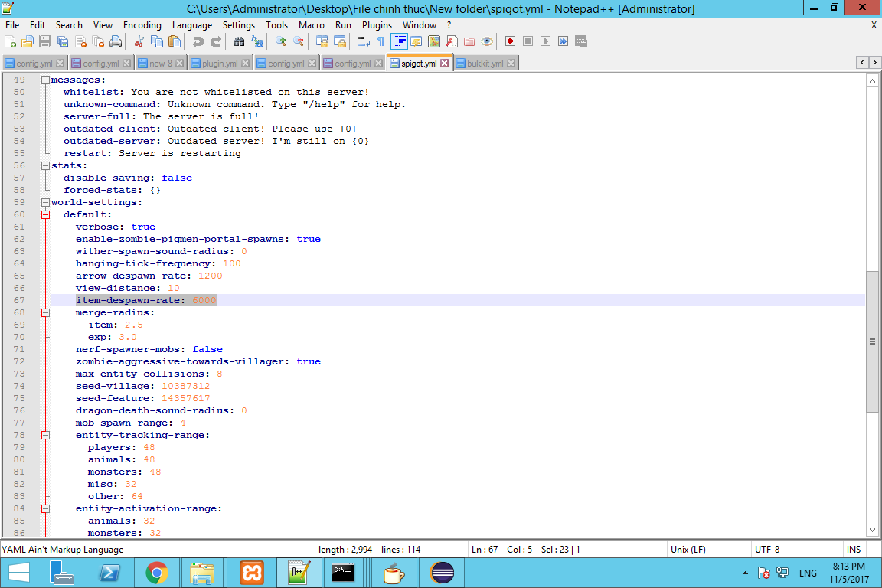Click the Zoom In magnifier icon

(x=281, y=41)
